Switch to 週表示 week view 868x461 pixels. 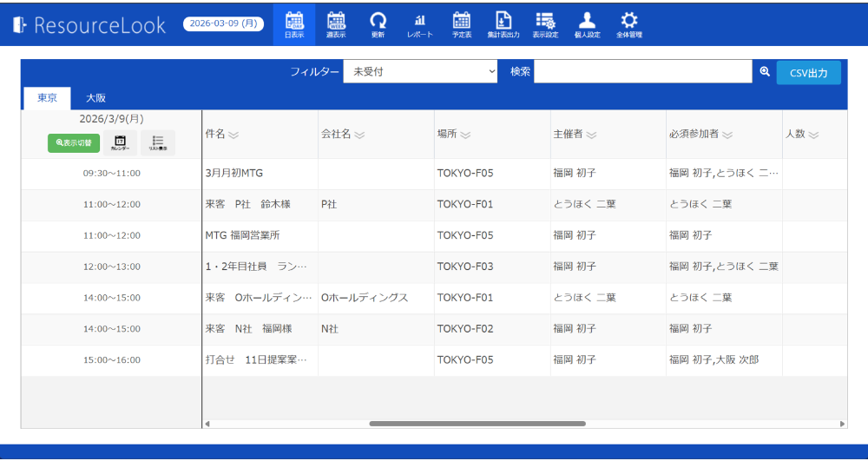click(336, 24)
